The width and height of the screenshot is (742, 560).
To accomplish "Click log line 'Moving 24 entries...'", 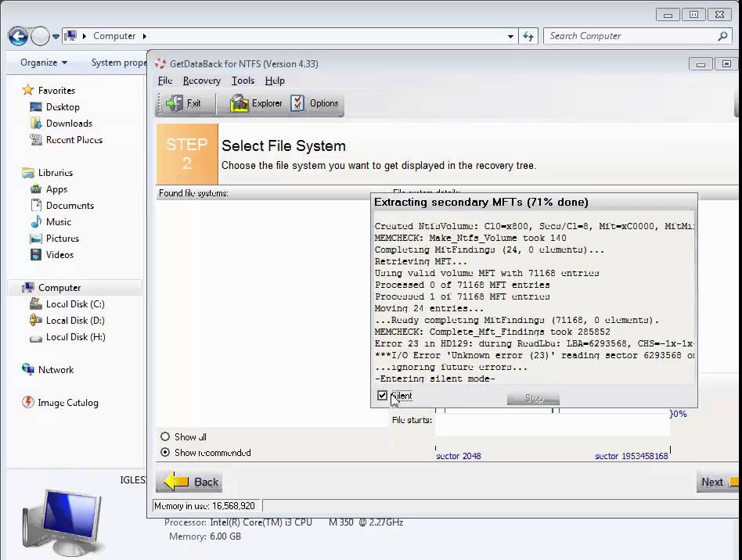I will pos(429,308).
